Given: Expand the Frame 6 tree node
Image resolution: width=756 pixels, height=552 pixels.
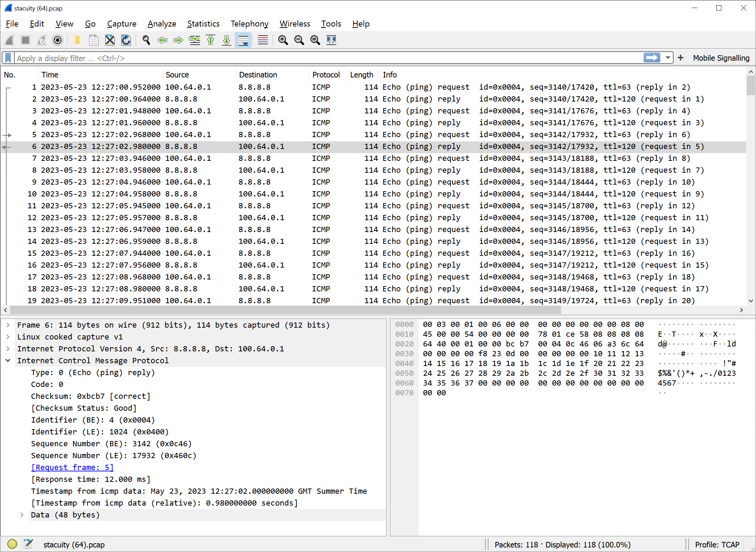Looking at the screenshot, I should click(x=8, y=325).
